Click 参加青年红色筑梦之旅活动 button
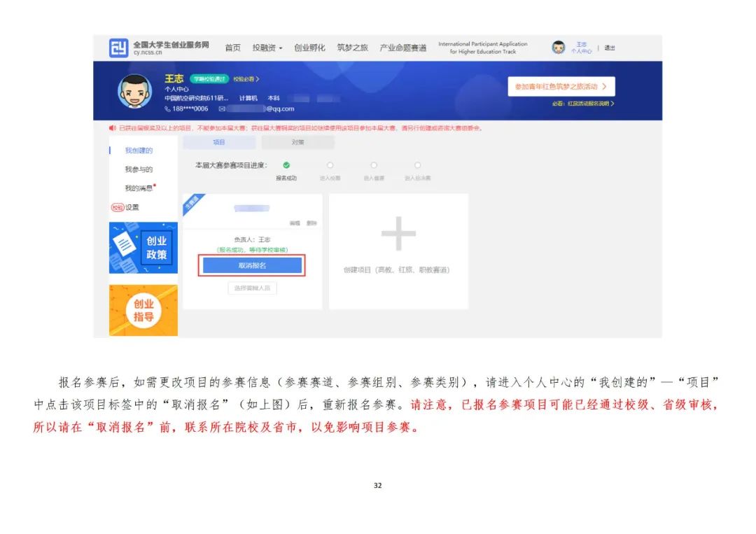Viewport: 756px width, 534px height. [561, 87]
